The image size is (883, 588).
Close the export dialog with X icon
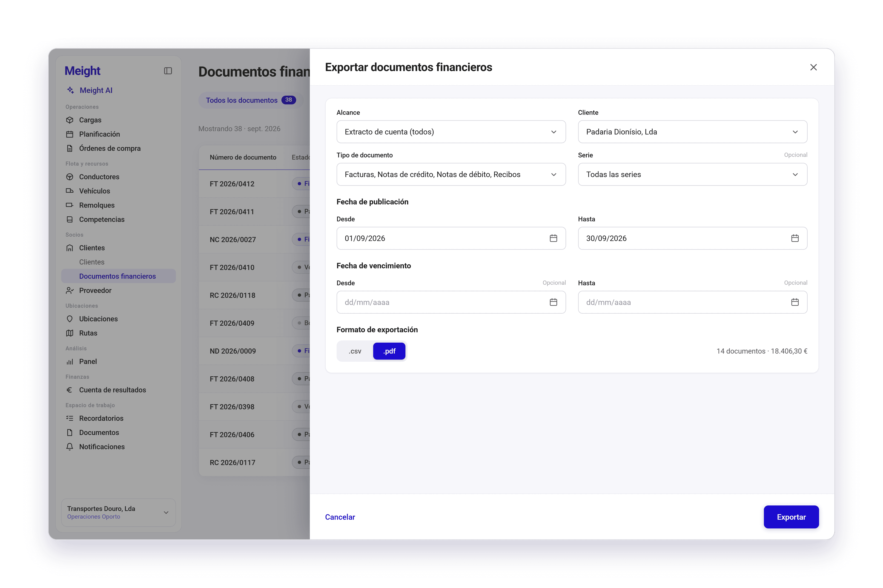813,67
